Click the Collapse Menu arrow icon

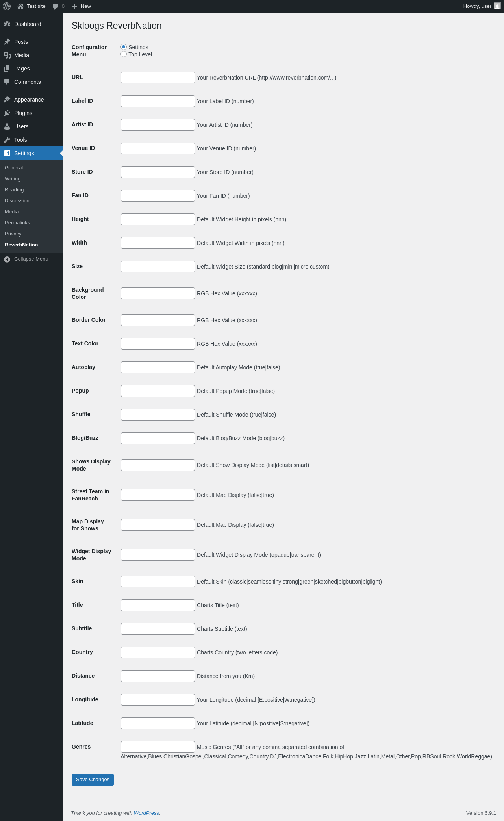pyautogui.click(x=7, y=259)
